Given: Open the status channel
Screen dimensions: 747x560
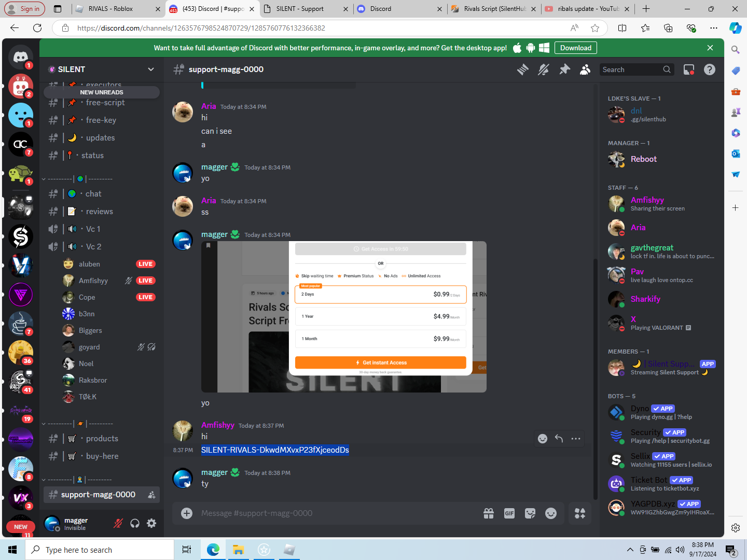Looking at the screenshot, I should coord(102,156).
